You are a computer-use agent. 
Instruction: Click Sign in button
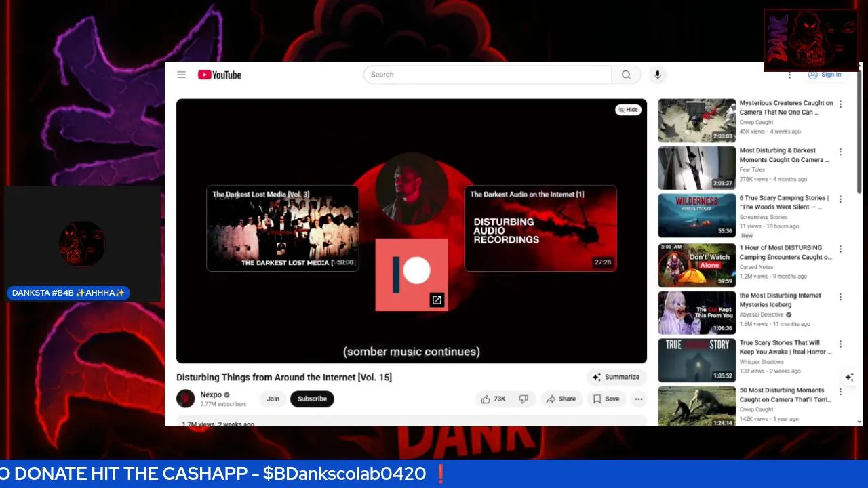825,75
